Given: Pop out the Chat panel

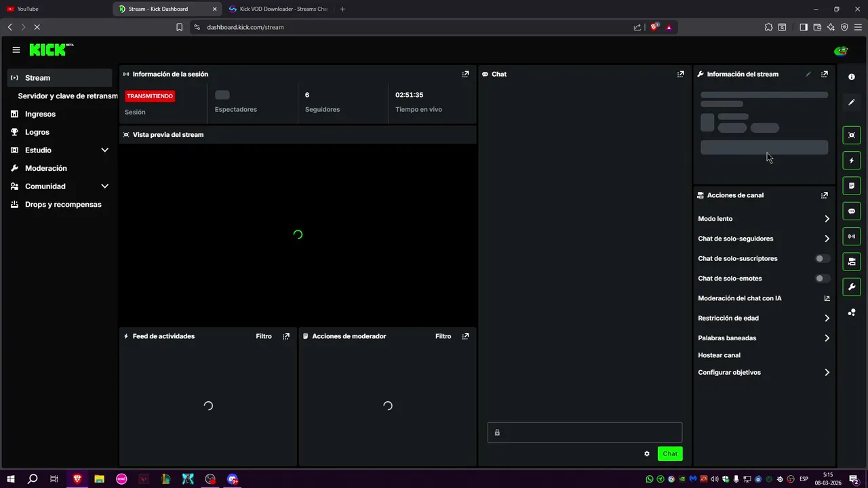Looking at the screenshot, I should pyautogui.click(x=681, y=75).
